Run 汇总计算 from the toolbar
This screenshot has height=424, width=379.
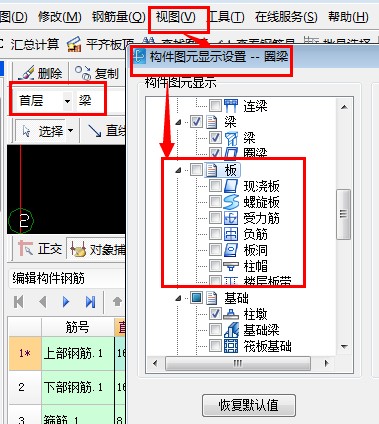pos(35,44)
